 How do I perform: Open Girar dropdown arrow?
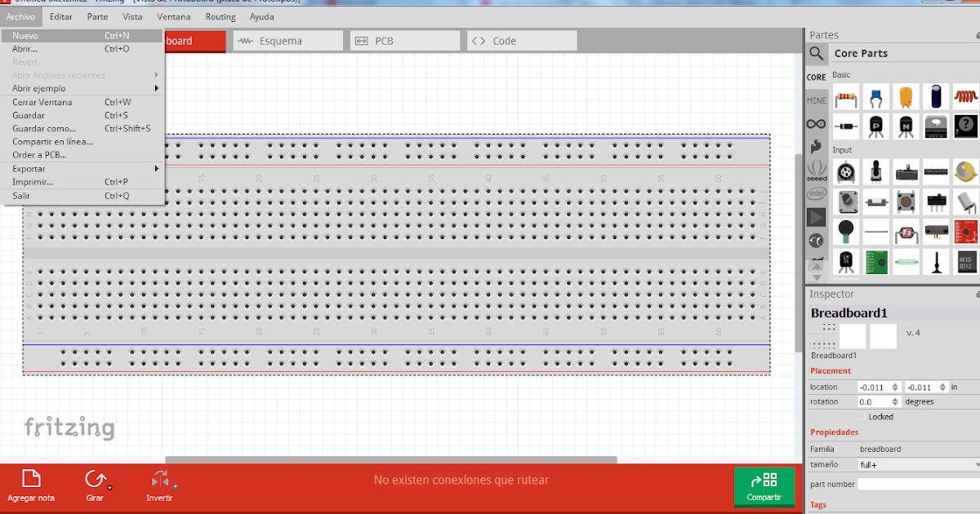click(x=109, y=488)
